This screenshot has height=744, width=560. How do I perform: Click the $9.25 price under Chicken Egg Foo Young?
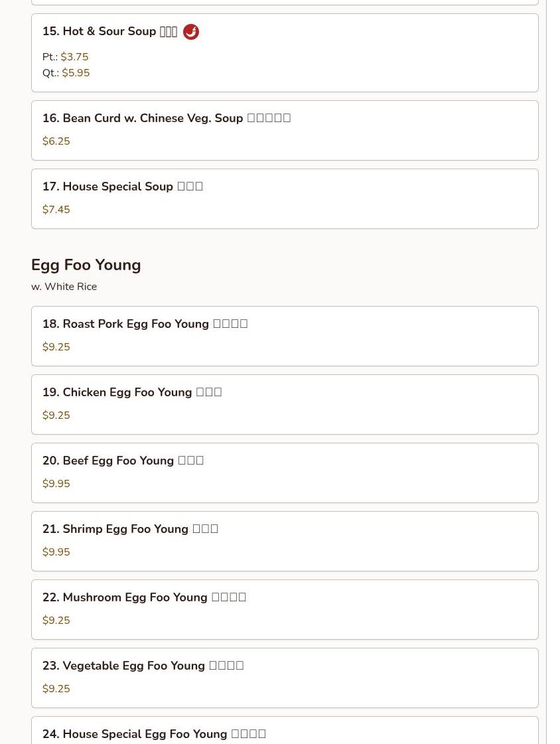(x=56, y=415)
